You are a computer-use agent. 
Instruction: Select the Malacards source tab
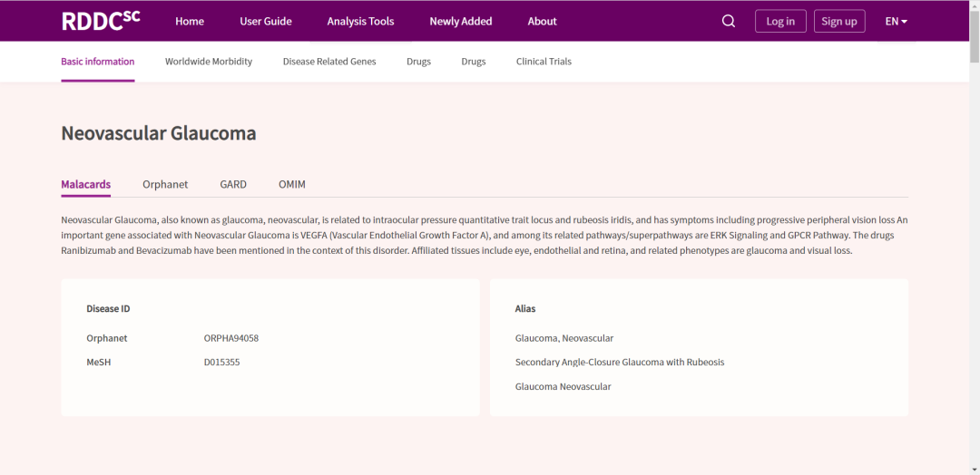[85, 184]
